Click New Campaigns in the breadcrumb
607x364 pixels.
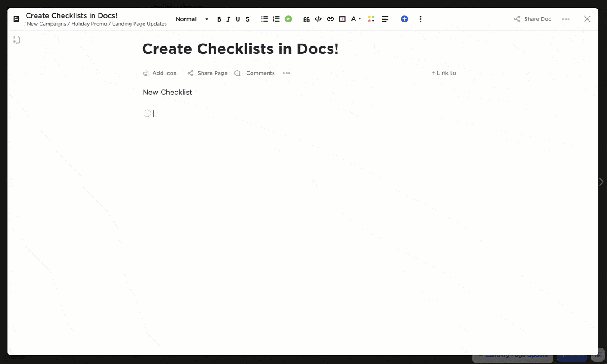[46, 24]
